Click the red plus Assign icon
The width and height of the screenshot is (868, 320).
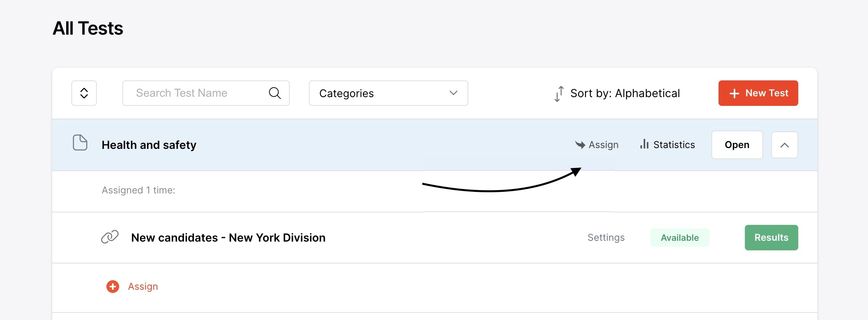point(113,287)
